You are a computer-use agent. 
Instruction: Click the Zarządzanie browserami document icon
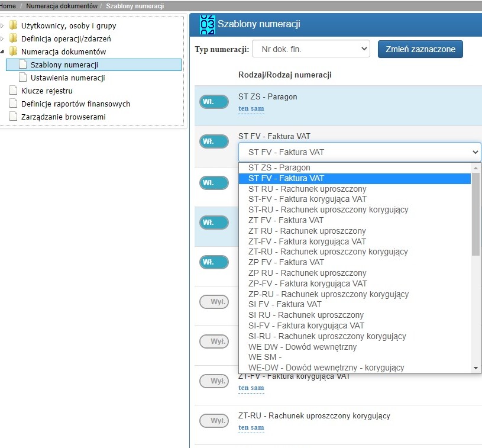pos(13,116)
